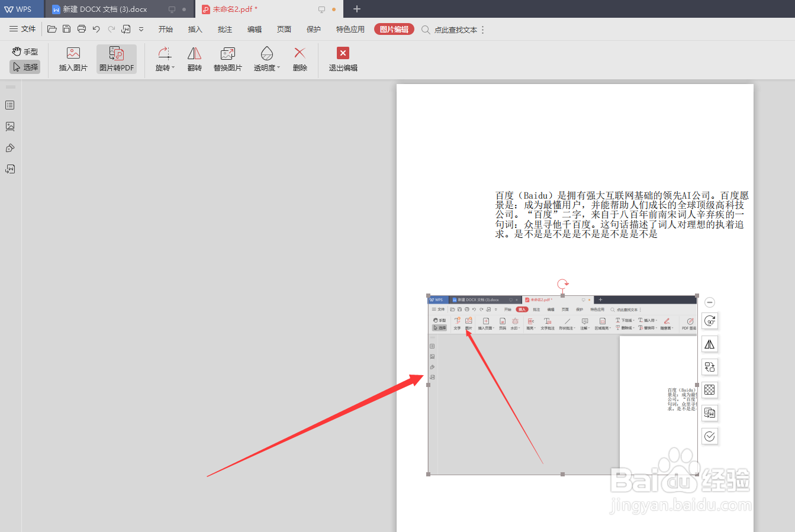Open the 透明度 transparency dropdown
795x532 pixels.
[267, 59]
